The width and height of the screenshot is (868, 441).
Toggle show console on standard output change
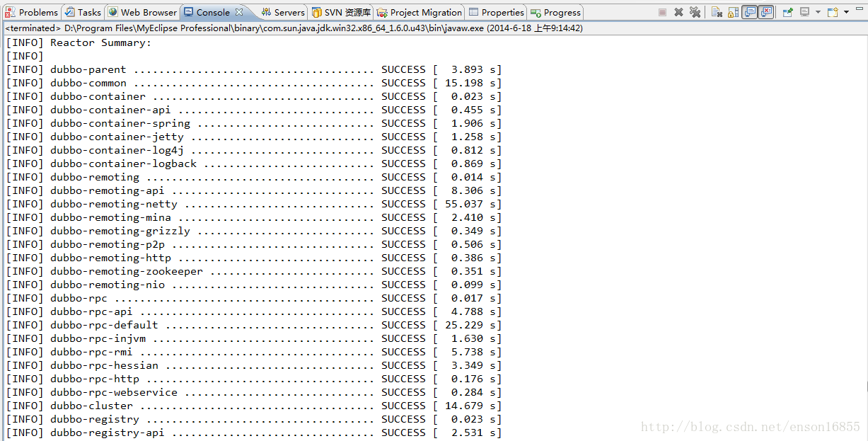tap(749, 12)
